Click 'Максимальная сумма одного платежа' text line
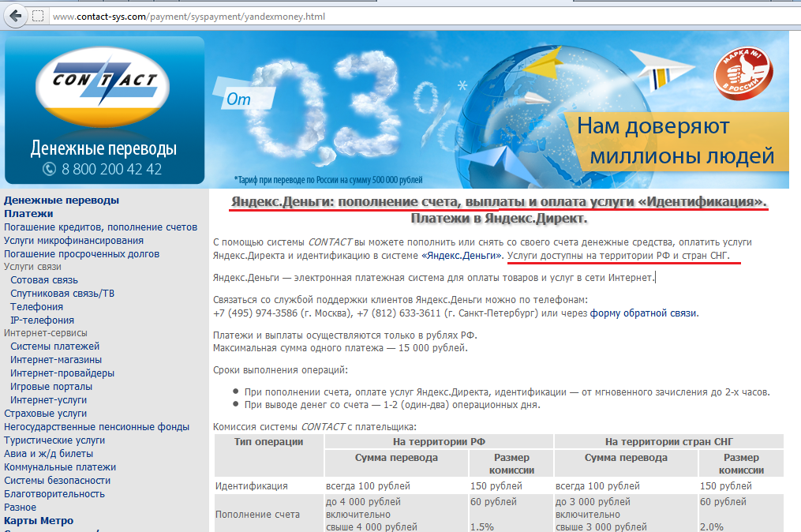Screen dimensions: 801x532 [340, 348]
